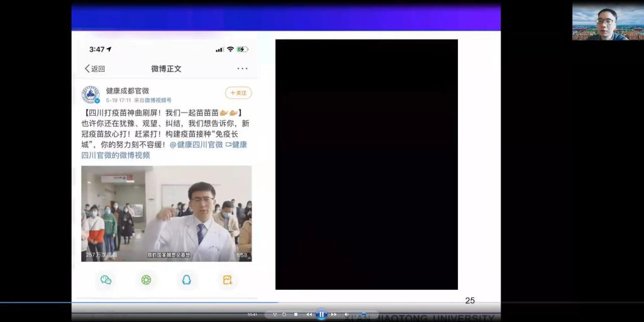Open the three-dot more menu
The height and width of the screenshot is (322, 644).
pos(242,69)
